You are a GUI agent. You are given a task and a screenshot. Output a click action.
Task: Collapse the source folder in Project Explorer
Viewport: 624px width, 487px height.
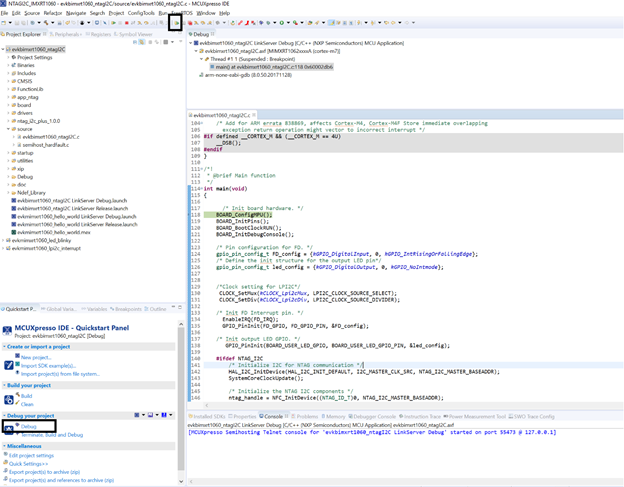tap(8, 129)
